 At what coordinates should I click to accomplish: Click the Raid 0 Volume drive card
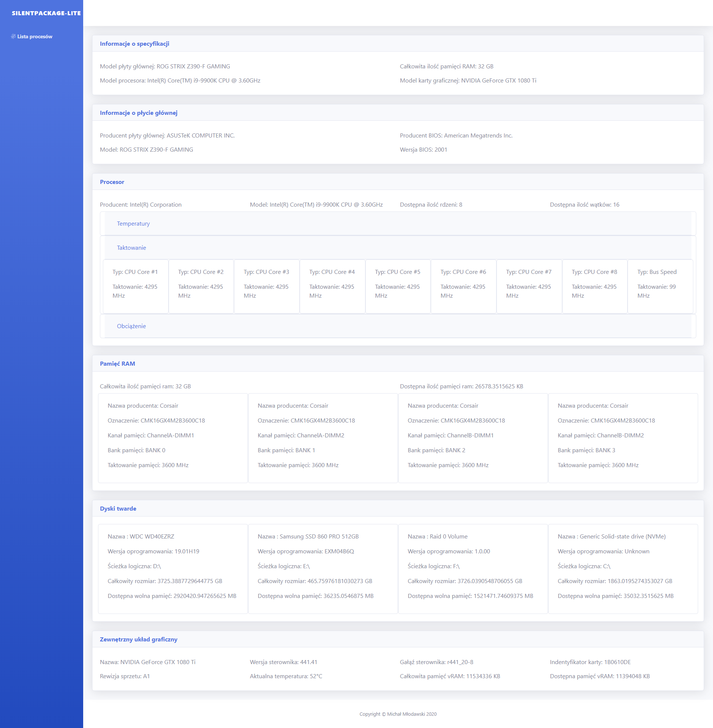473,568
